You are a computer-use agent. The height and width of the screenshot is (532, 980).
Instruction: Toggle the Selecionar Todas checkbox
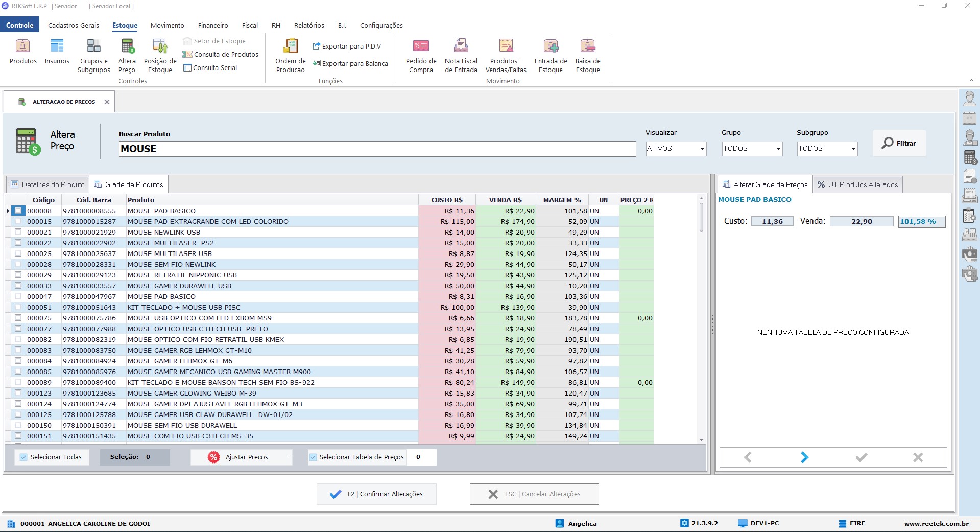click(23, 457)
